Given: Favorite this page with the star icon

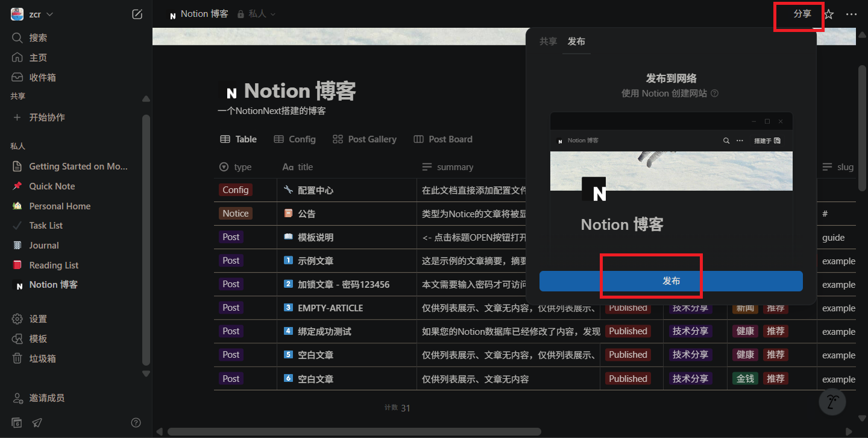Looking at the screenshot, I should [x=829, y=14].
